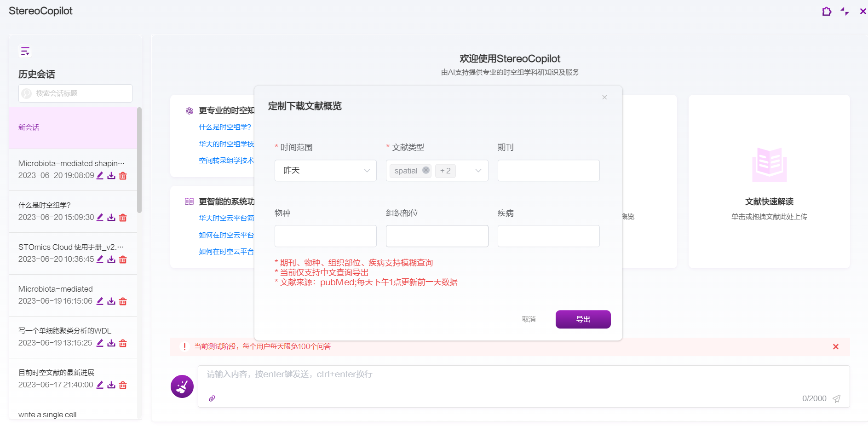The height and width of the screenshot is (426, 868).
Task: Click the history list scrollbar
Action: (x=139, y=160)
